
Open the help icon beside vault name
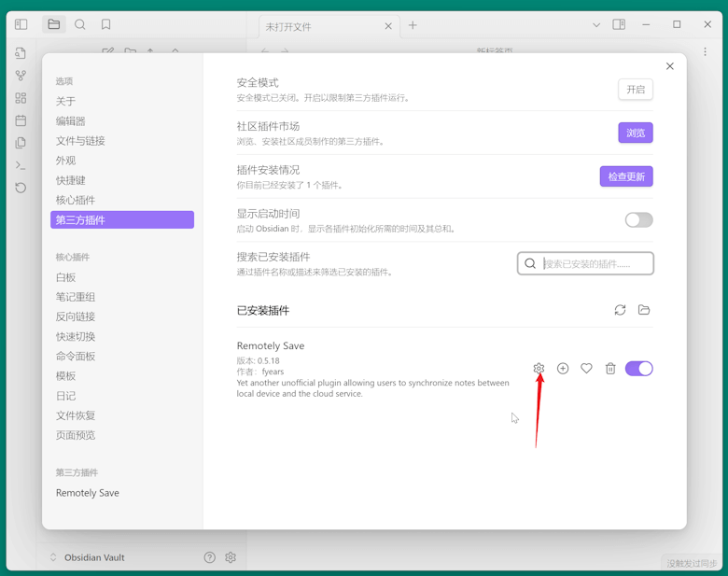pyautogui.click(x=209, y=557)
